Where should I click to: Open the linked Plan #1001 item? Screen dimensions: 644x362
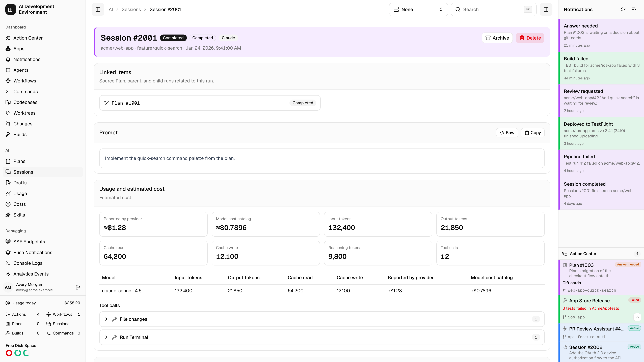click(210, 103)
